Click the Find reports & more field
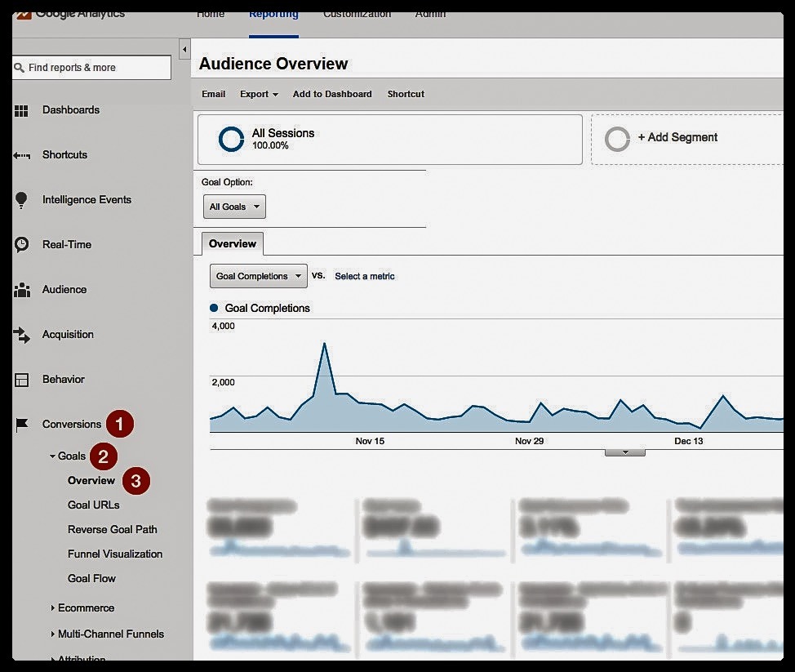Image resolution: width=795 pixels, height=672 pixels. pos(91,68)
